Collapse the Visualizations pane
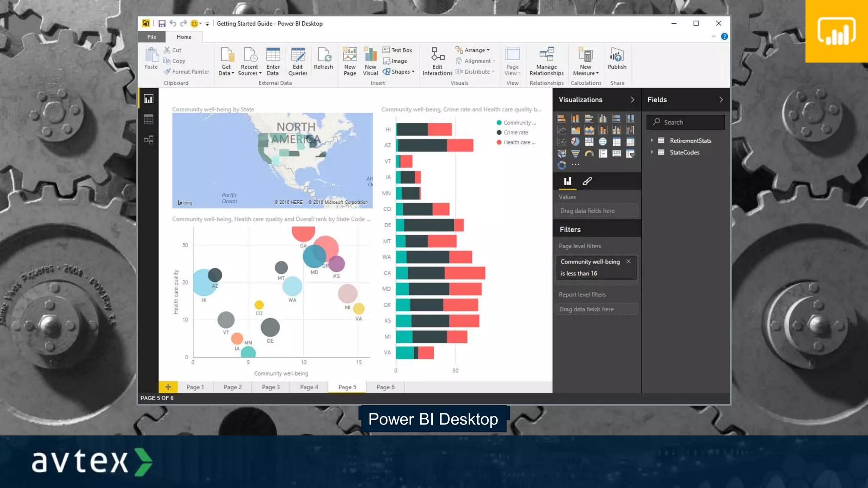Image resolution: width=868 pixels, height=488 pixels. [x=632, y=100]
